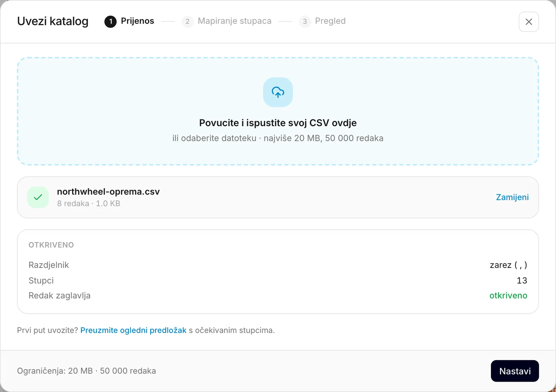Click step number 3 circle
Image resolution: width=556 pixels, height=392 pixels.
[305, 22]
